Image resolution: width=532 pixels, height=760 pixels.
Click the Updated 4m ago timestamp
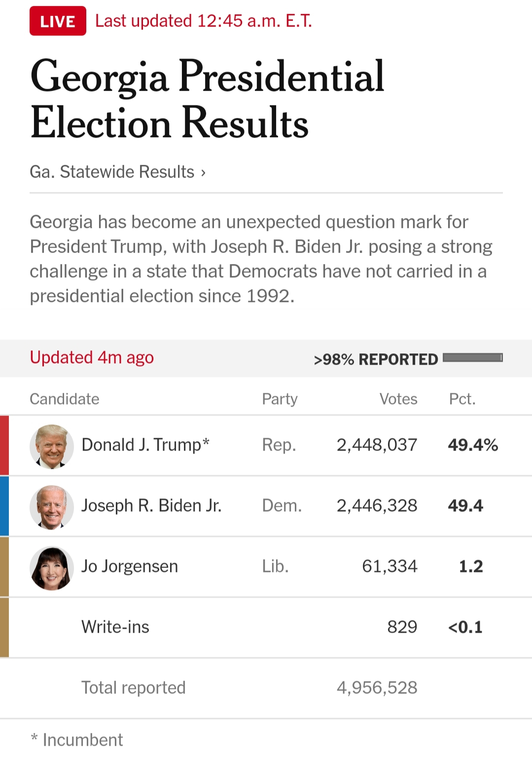pyautogui.click(x=92, y=357)
